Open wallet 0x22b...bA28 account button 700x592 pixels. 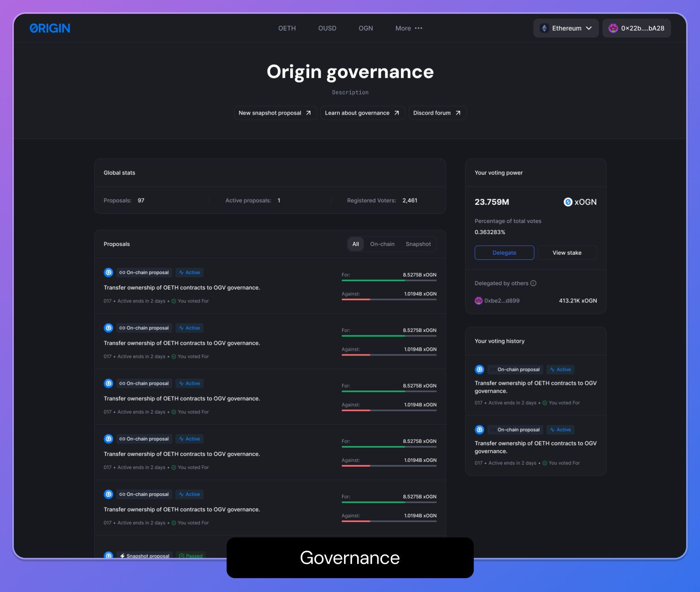(x=636, y=28)
